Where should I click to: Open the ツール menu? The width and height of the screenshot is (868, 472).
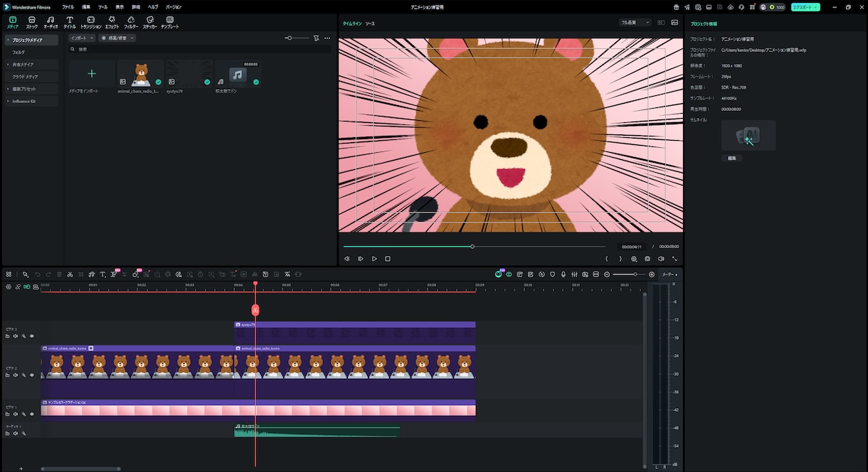point(103,6)
